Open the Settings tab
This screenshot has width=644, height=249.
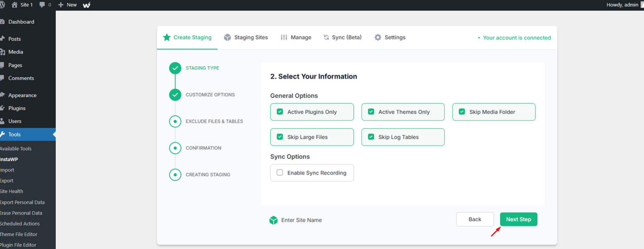tap(390, 38)
